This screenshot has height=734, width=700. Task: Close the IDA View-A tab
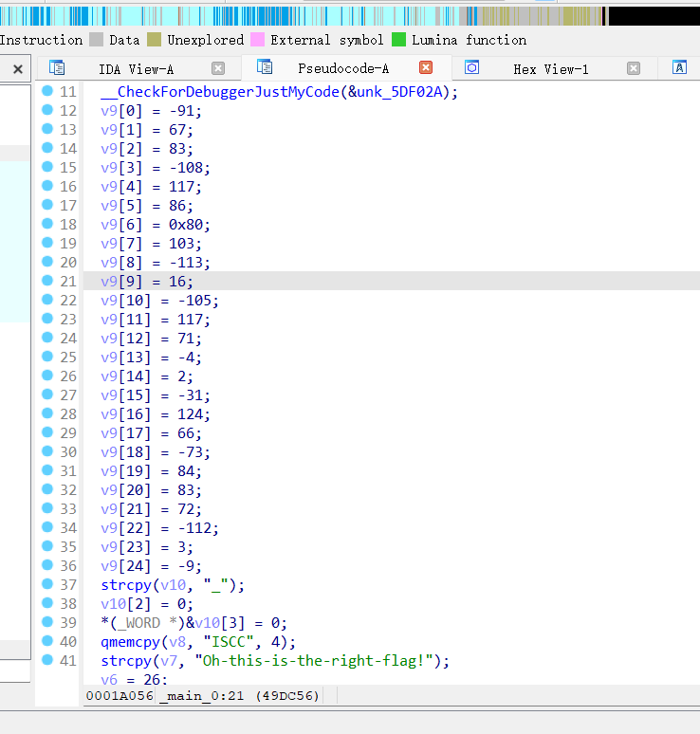(x=218, y=69)
